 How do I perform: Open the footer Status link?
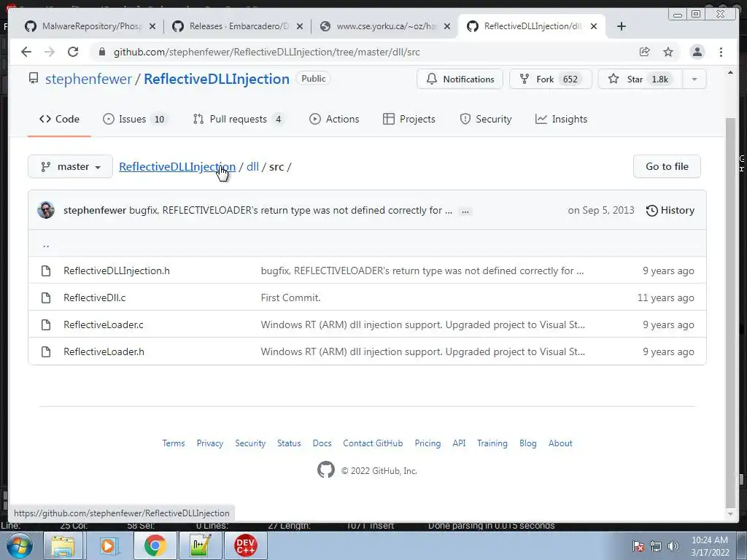pyautogui.click(x=289, y=443)
